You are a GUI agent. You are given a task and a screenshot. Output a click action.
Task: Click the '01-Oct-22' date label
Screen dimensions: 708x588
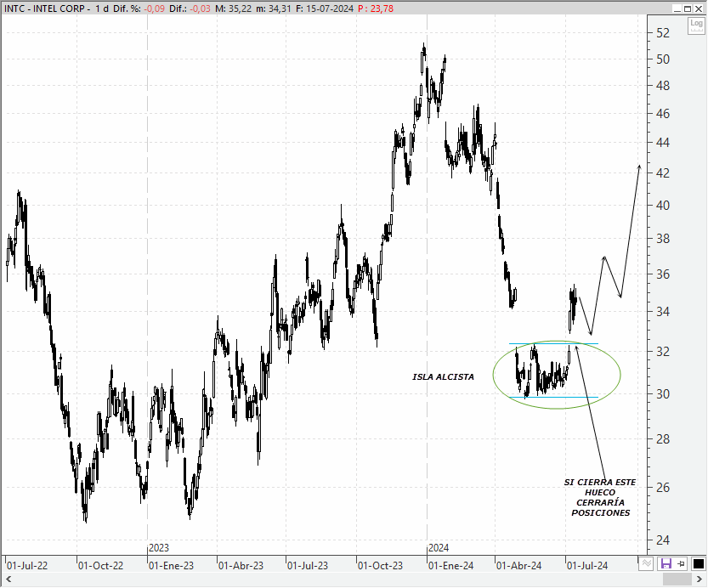point(100,565)
